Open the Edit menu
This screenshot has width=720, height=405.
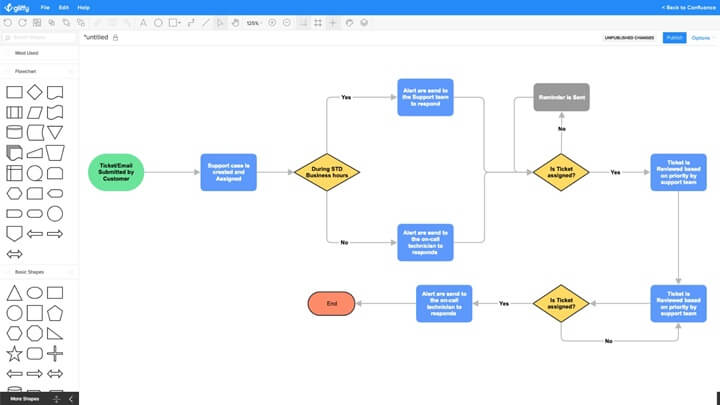(64, 7)
